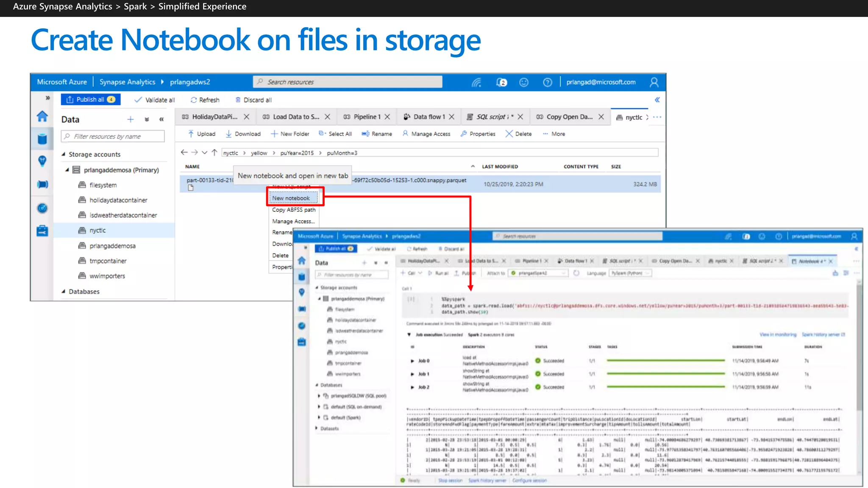Close the HolidayDataPi... tab in upper window
Image resolution: width=868 pixels, height=488 pixels.
[247, 116]
